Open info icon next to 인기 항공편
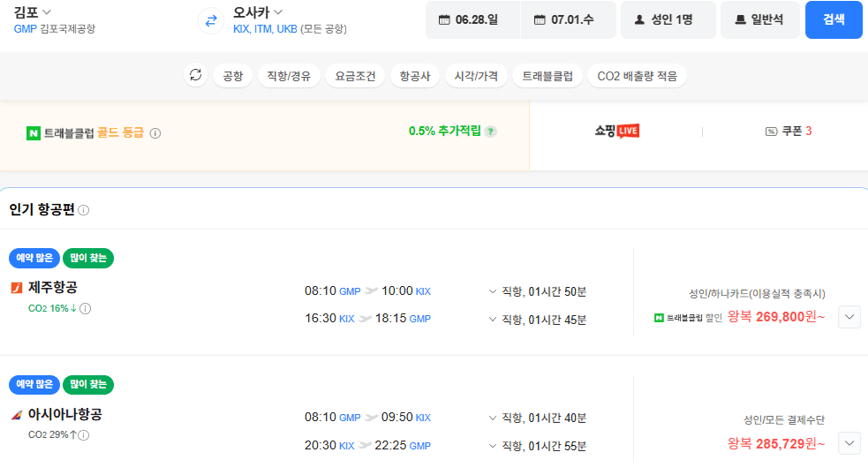 [84, 210]
